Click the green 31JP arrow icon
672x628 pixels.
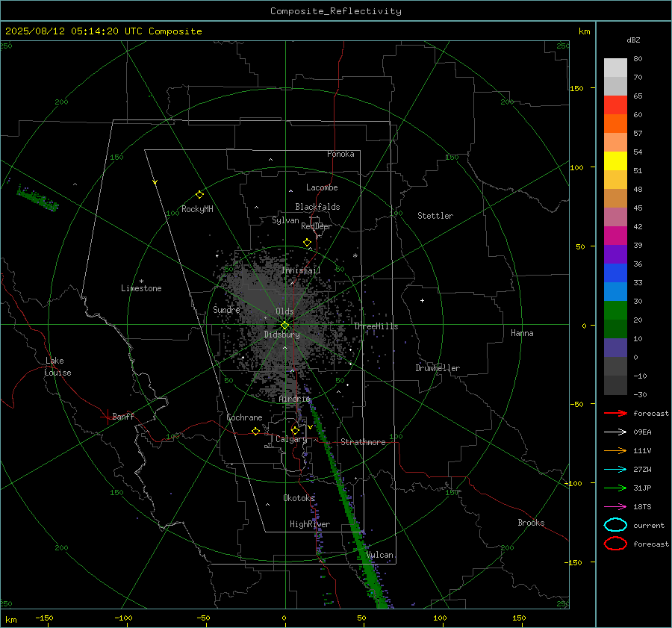(x=615, y=488)
